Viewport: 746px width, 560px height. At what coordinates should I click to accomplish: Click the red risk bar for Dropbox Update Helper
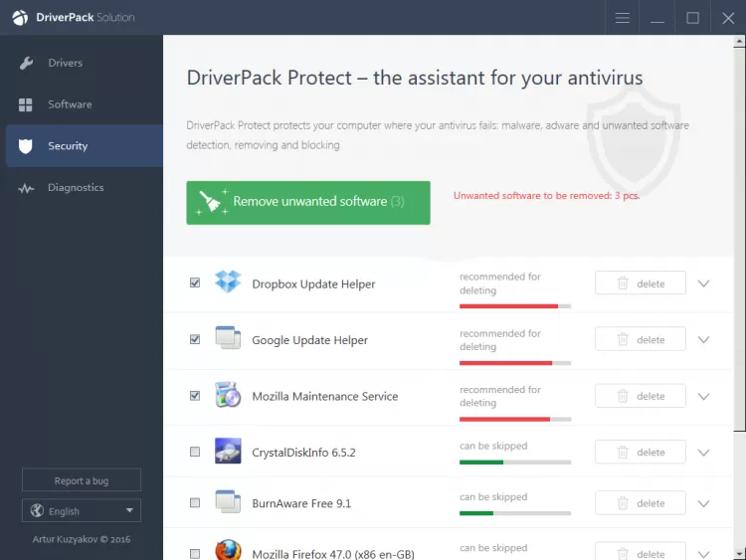tap(508, 306)
